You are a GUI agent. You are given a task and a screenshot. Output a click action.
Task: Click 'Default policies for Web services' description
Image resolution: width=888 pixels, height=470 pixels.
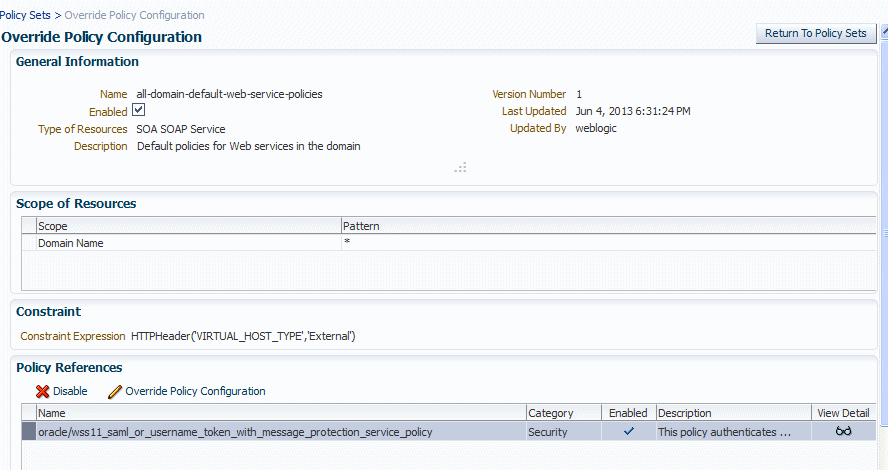pos(249,146)
